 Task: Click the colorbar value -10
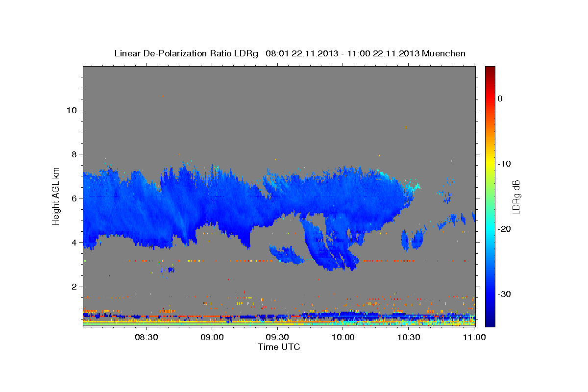point(504,164)
